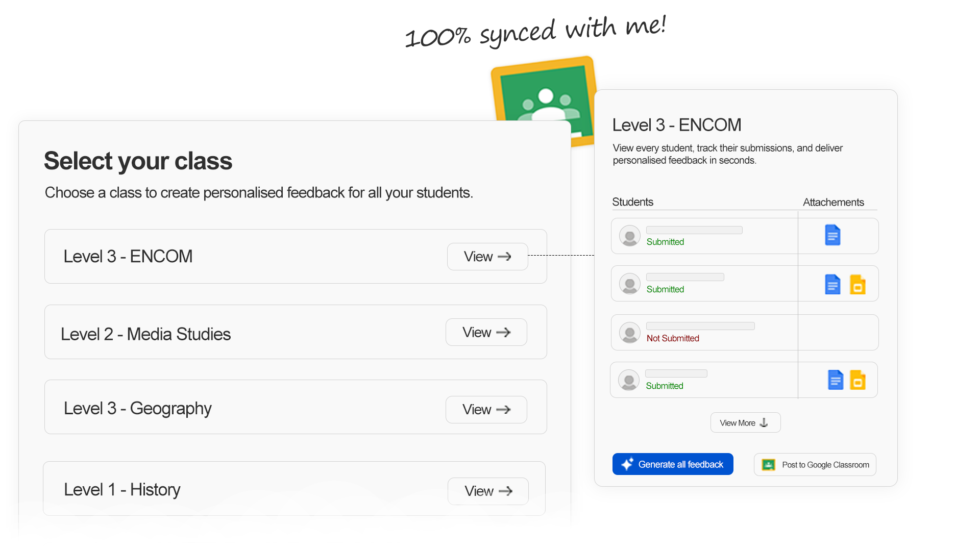
Task: View the Level 2 - Media Studies class
Action: [485, 332]
